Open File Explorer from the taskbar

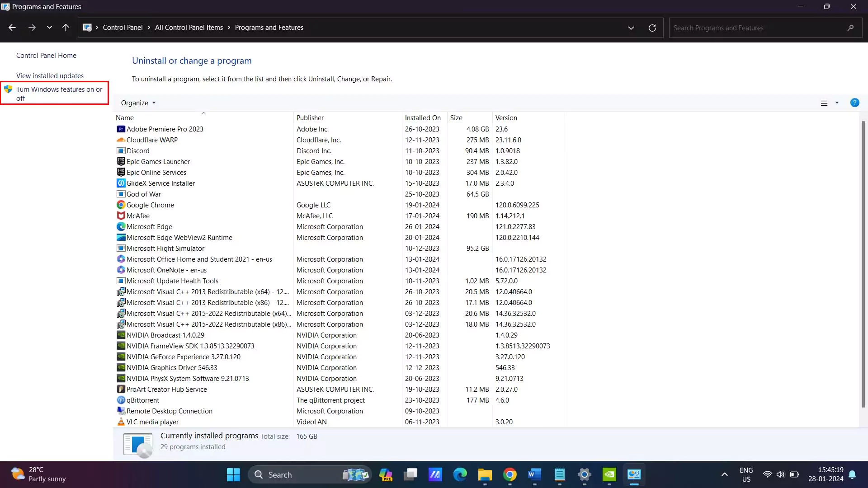click(x=485, y=475)
